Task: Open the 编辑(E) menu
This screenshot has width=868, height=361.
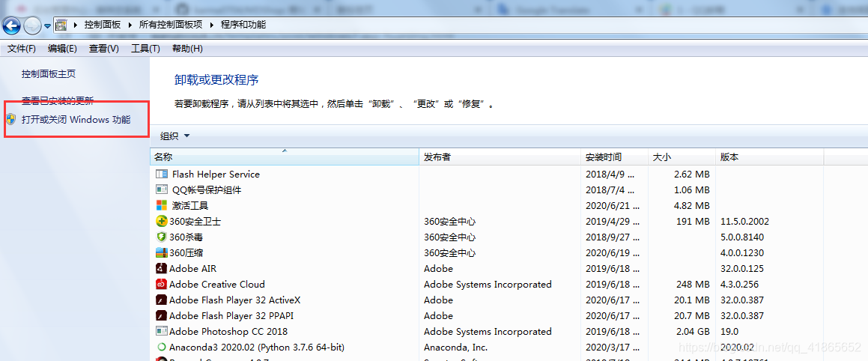Action: click(x=63, y=49)
